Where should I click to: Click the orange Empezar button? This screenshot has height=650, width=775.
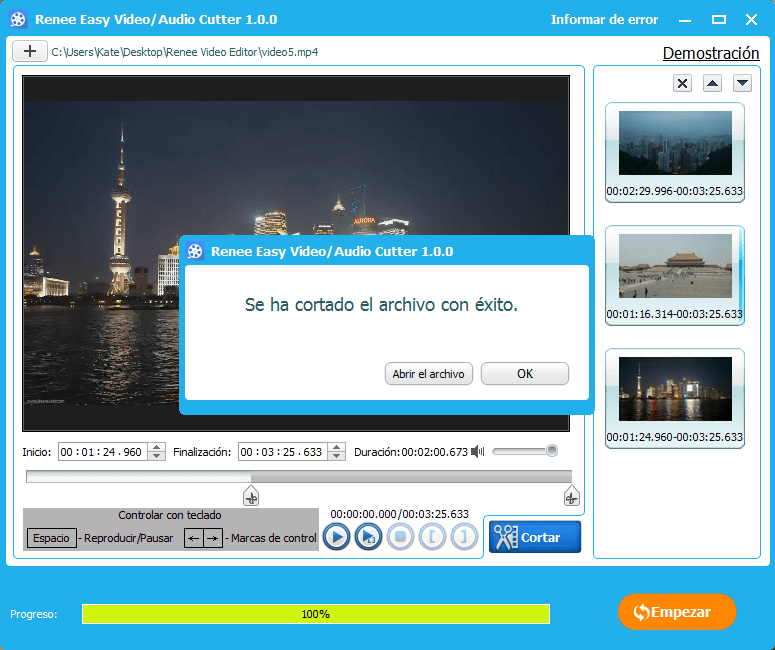click(x=677, y=612)
